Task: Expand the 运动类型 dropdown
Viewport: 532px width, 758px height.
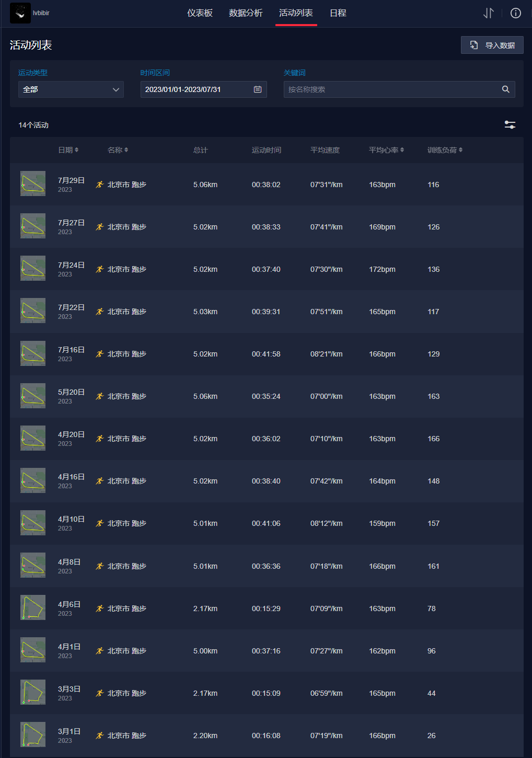Action: pyautogui.click(x=71, y=89)
